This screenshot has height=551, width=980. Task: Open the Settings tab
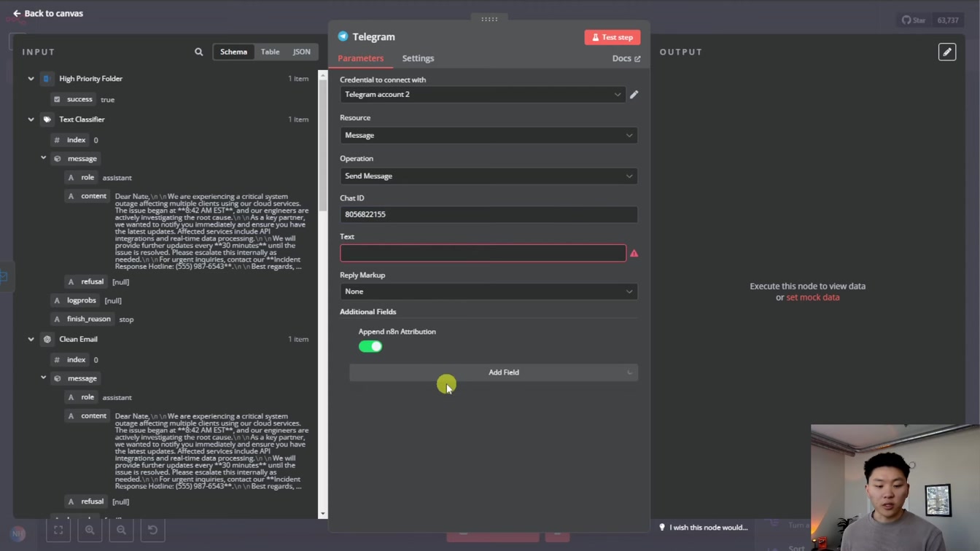click(418, 58)
